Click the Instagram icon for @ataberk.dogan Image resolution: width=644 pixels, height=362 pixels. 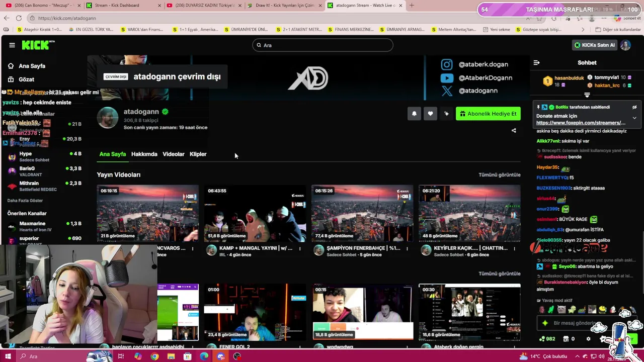point(447,64)
